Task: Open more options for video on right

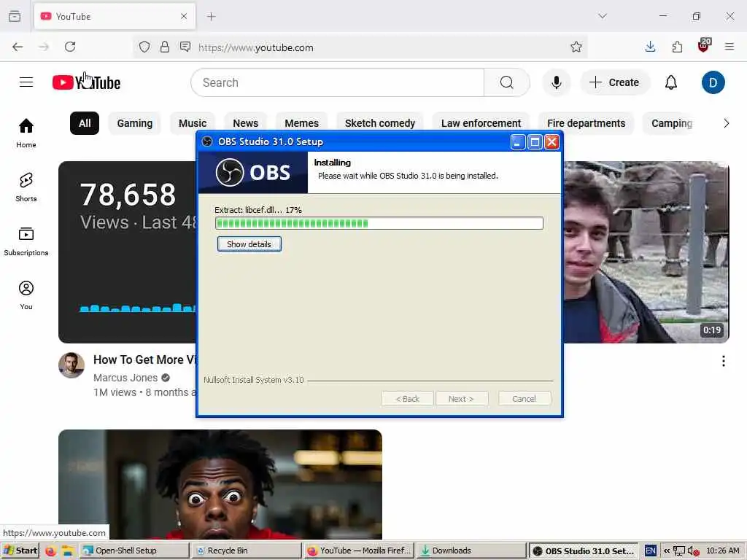Action: 723,361
